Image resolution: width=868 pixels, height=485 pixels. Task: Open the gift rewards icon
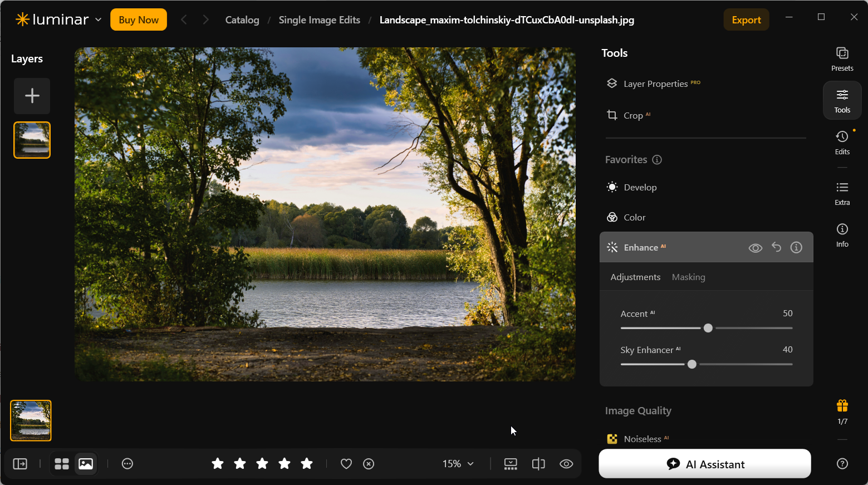pos(842,405)
